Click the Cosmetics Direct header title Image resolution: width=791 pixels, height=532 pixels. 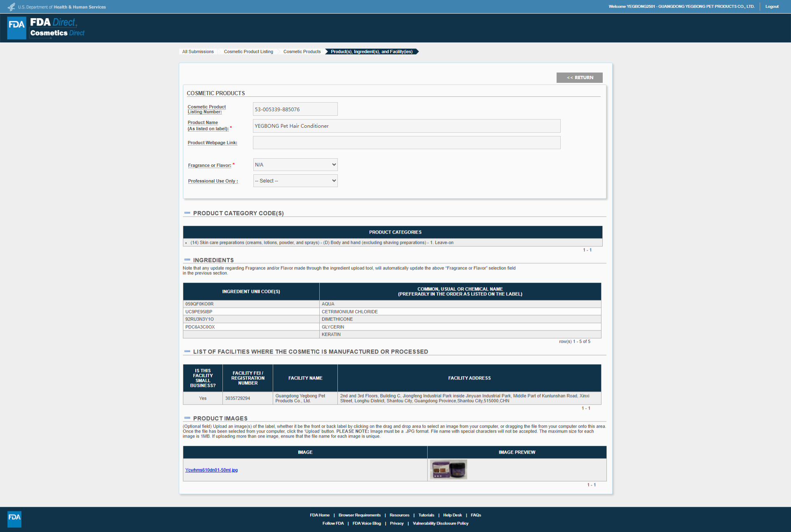[x=57, y=33]
